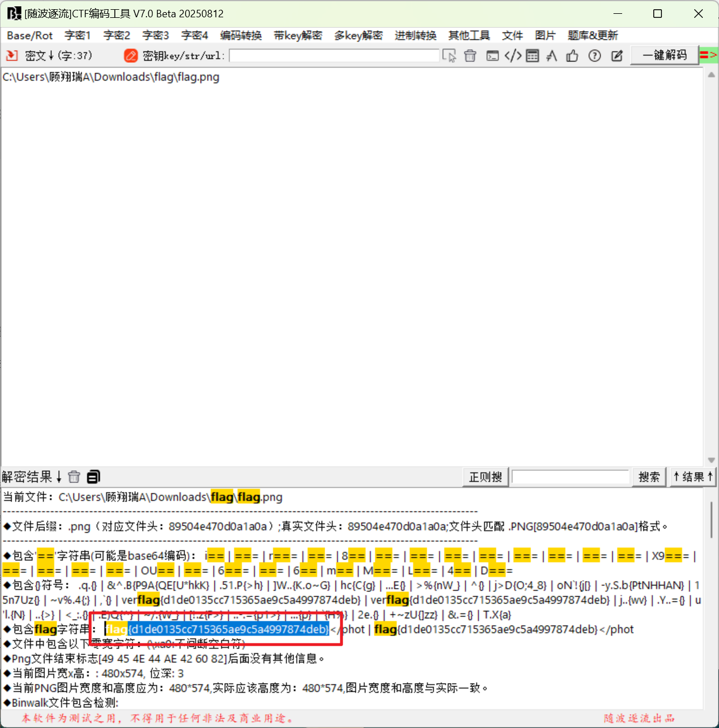This screenshot has height=728, width=719.
Task: Open help via the question mark icon
Action: 594,56
